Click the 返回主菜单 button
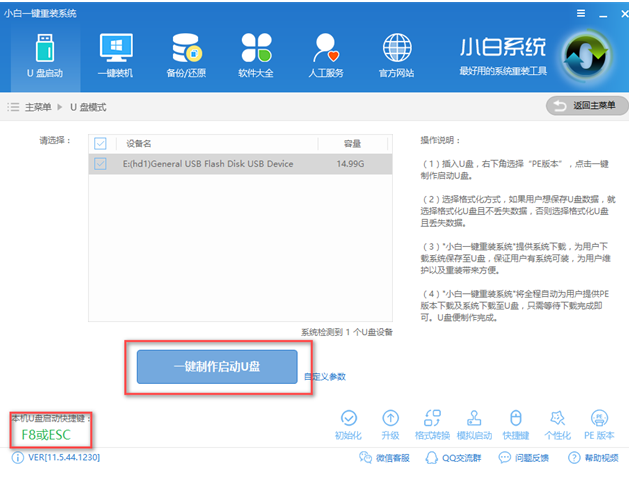The width and height of the screenshot is (629, 487). tap(586, 106)
